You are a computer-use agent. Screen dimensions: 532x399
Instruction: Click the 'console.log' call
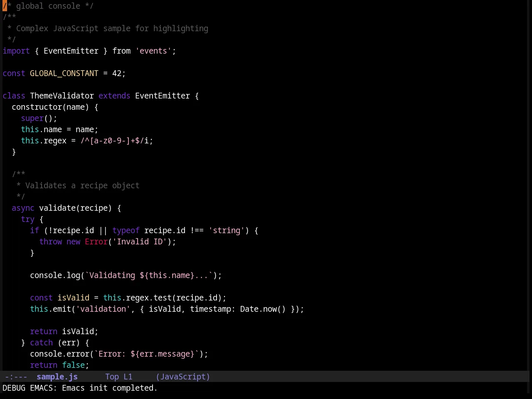point(55,275)
